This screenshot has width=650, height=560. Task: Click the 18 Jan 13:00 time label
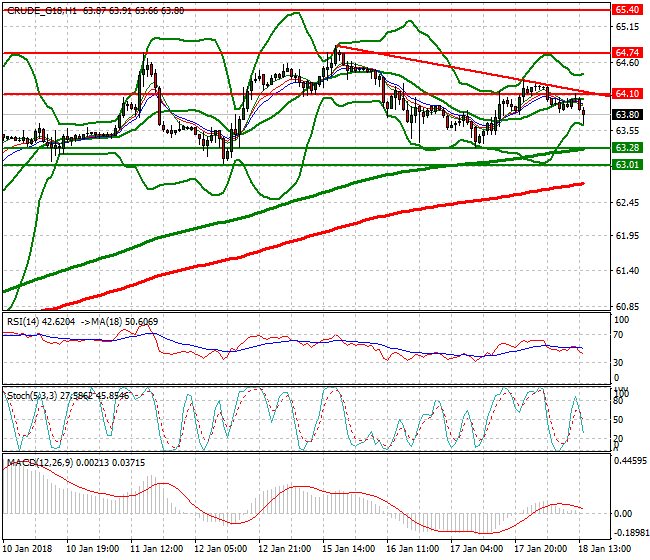tap(605, 549)
